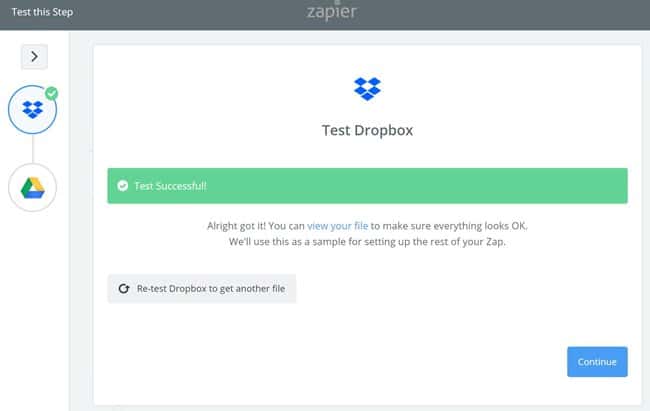Click the green checkmark badge on Dropbox step
This screenshot has height=411, width=650.
52,93
